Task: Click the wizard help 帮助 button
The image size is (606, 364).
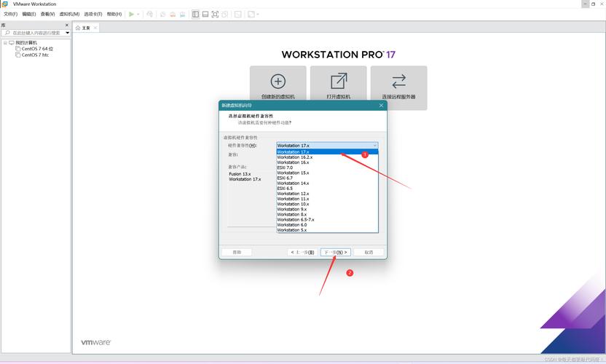Action: (x=237, y=253)
